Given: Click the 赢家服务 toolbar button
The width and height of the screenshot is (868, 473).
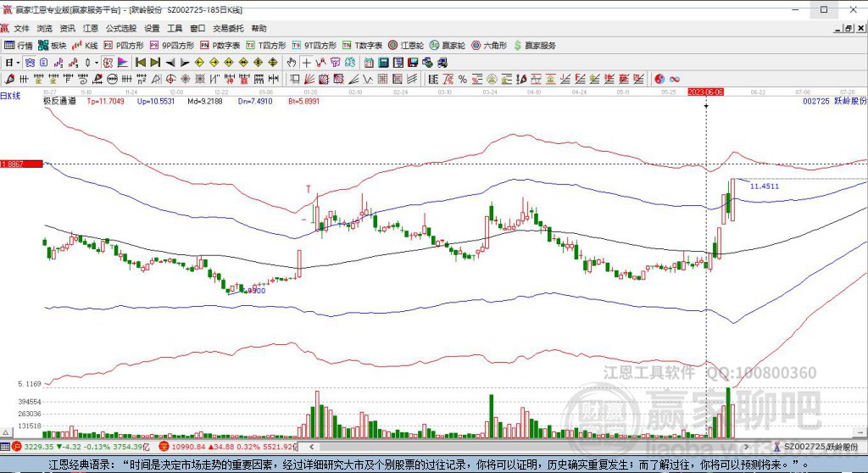Looking at the screenshot, I should [534, 46].
